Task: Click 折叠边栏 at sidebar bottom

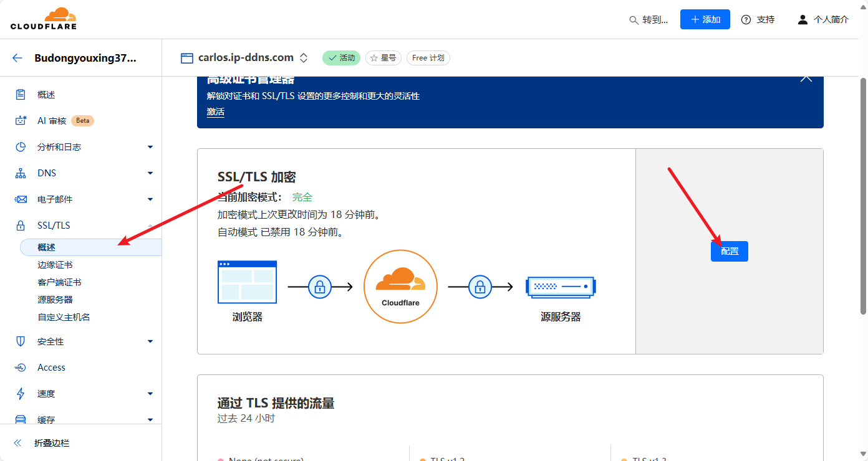Action: pos(52,444)
